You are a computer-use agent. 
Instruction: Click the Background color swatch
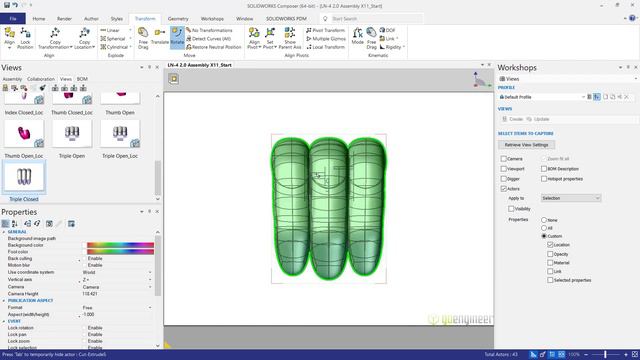(120, 245)
